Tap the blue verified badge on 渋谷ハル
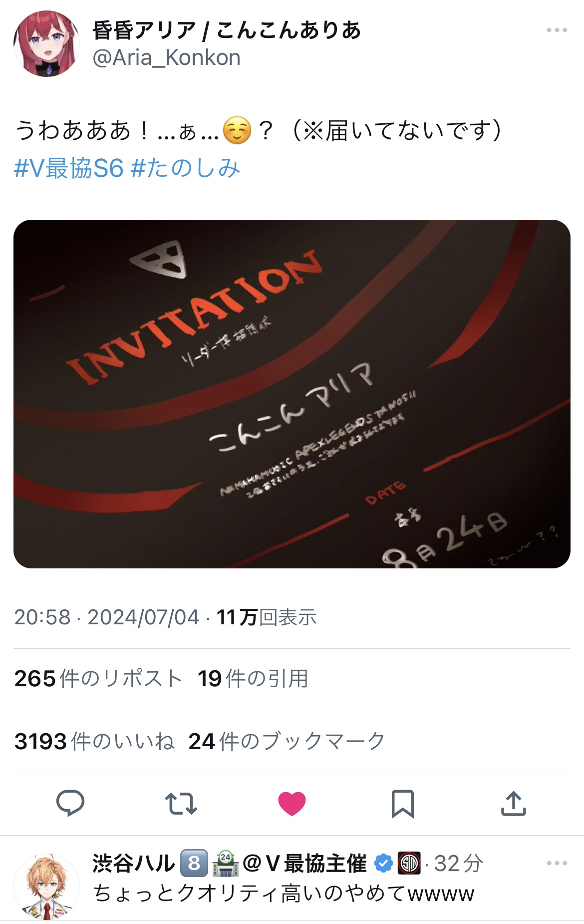Viewport: 584px width, 924px height. pos(383,863)
